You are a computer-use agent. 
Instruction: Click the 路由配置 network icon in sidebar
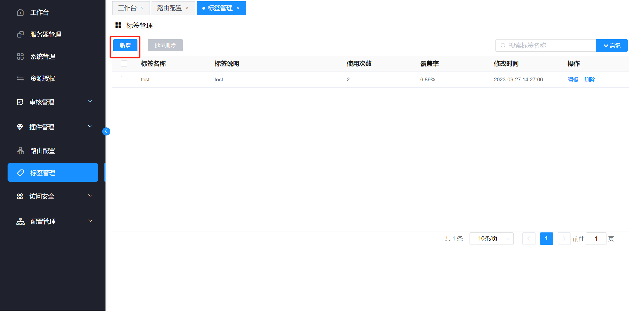20,151
